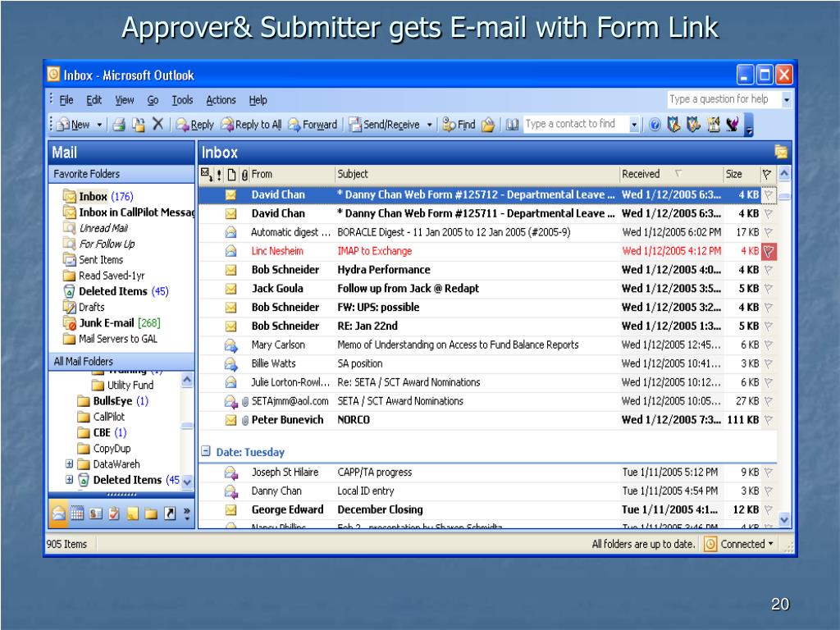The height and width of the screenshot is (630, 840).
Task: Clear the red flag on IMAP to Exchange
Action: tap(769, 251)
